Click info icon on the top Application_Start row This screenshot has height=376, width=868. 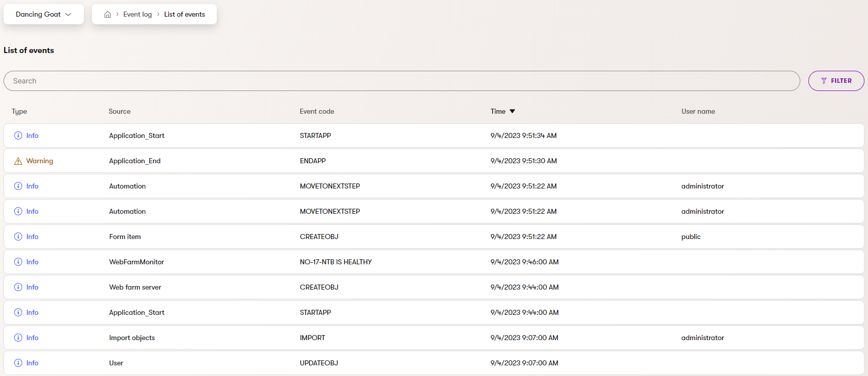pyautogui.click(x=18, y=135)
